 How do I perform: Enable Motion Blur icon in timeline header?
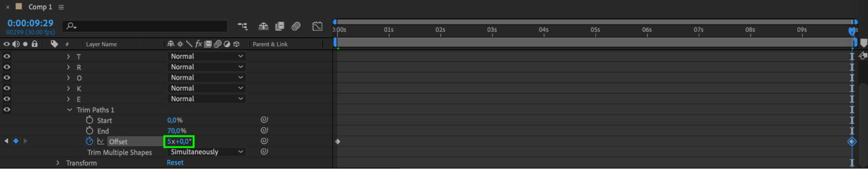tap(296, 27)
